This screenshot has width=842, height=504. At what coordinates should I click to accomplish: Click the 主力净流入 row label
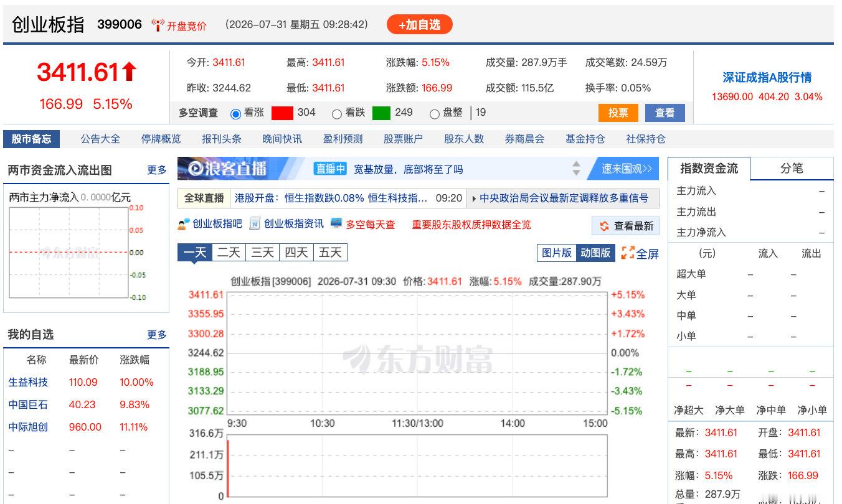pyautogui.click(x=701, y=232)
